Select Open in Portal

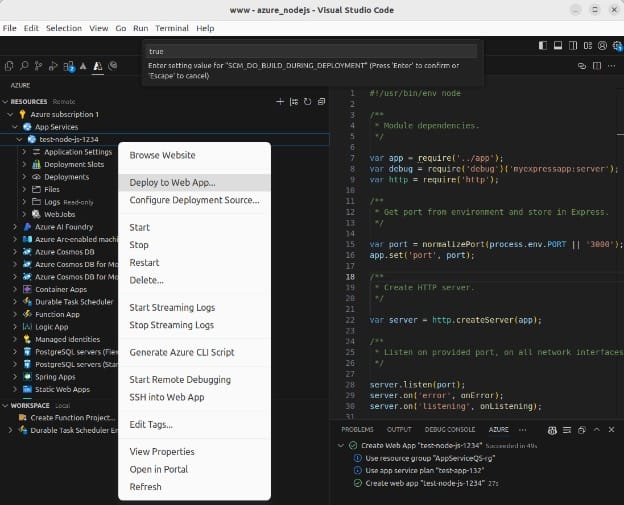[x=194, y=469]
